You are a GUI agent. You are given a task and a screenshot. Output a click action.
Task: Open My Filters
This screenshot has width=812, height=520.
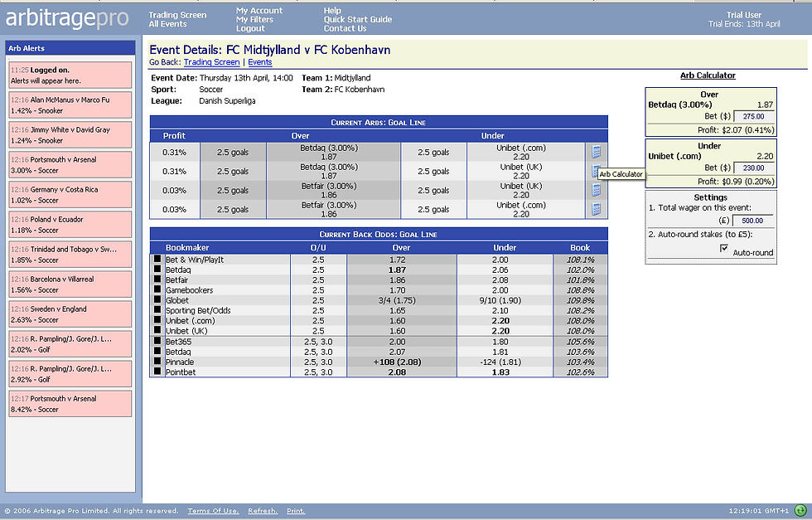click(x=254, y=19)
